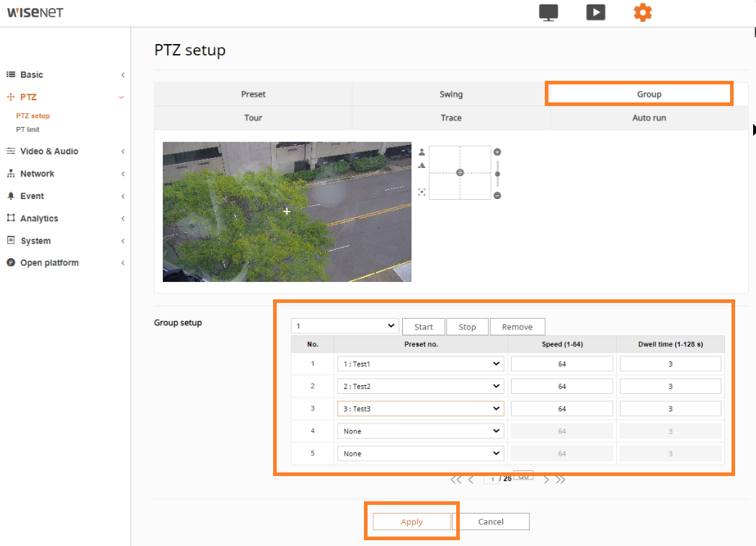Click the PTZ crosshair menu icon

point(11,97)
